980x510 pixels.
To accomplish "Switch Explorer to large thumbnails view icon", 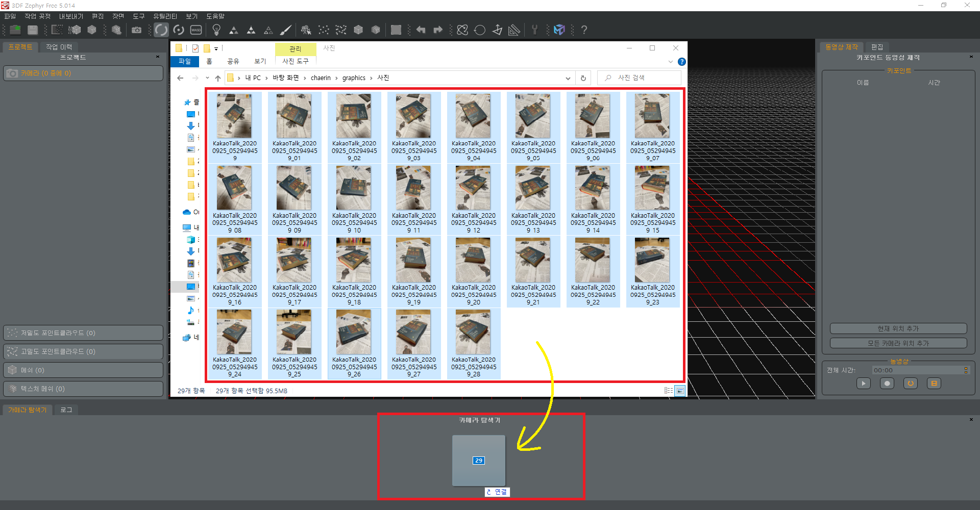I will point(680,391).
